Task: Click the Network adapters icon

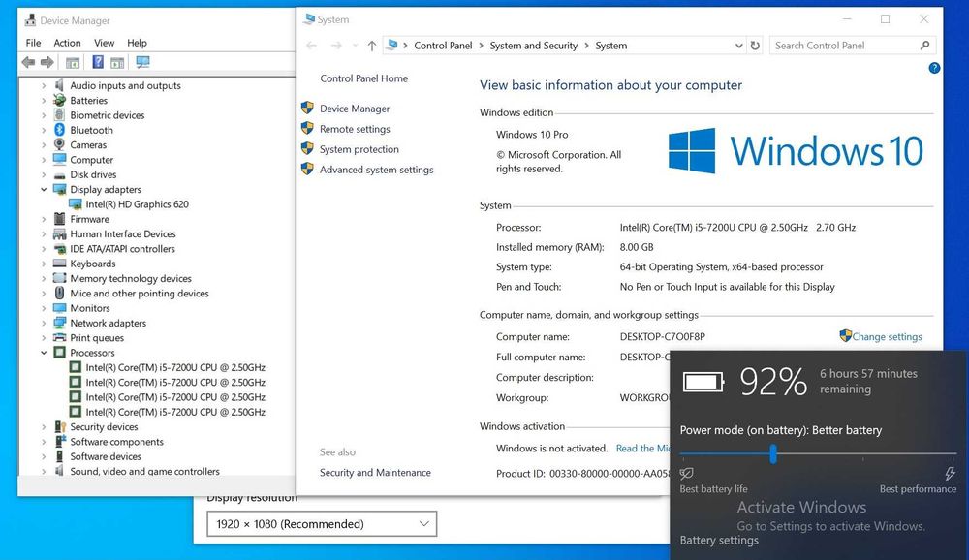Action: click(x=59, y=323)
